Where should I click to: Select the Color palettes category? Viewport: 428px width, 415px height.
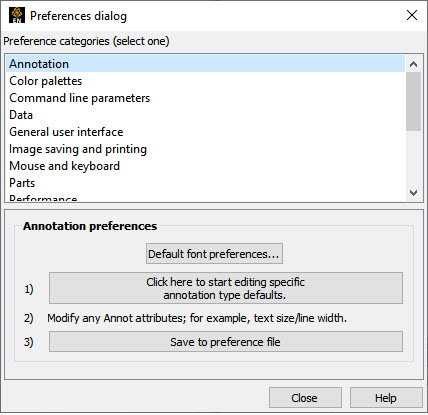click(205, 81)
